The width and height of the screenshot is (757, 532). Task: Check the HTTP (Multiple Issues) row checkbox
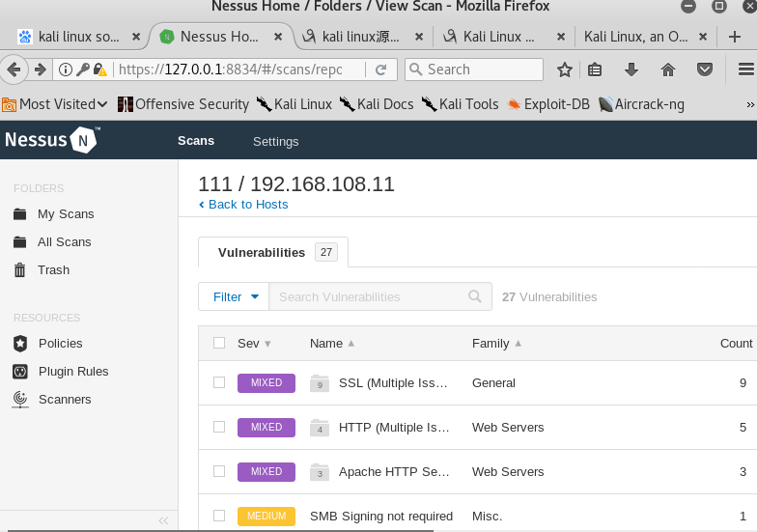pos(219,427)
